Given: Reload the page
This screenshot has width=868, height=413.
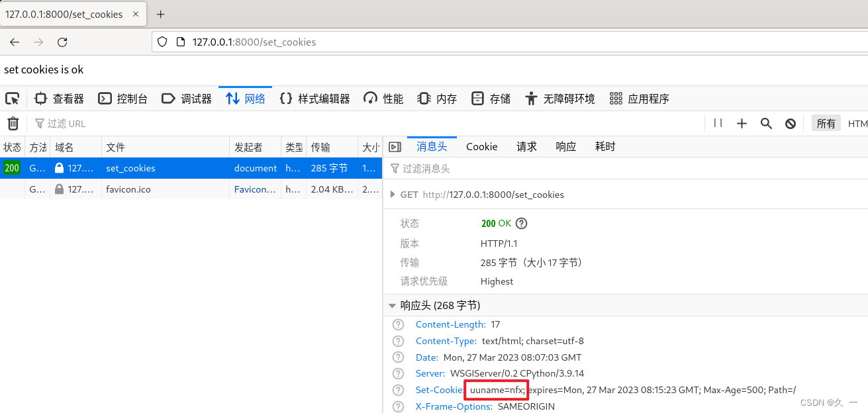Looking at the screenshot, I should point(62,42).
